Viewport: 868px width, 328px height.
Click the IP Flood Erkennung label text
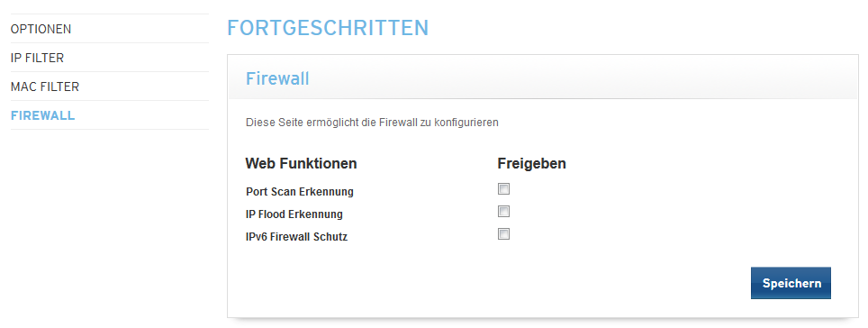click(294, 214)
